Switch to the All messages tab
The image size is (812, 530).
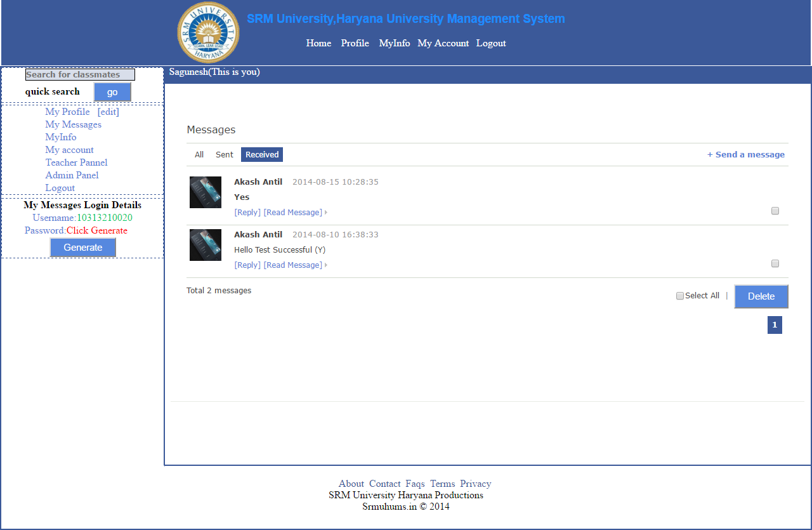[199, 154]
